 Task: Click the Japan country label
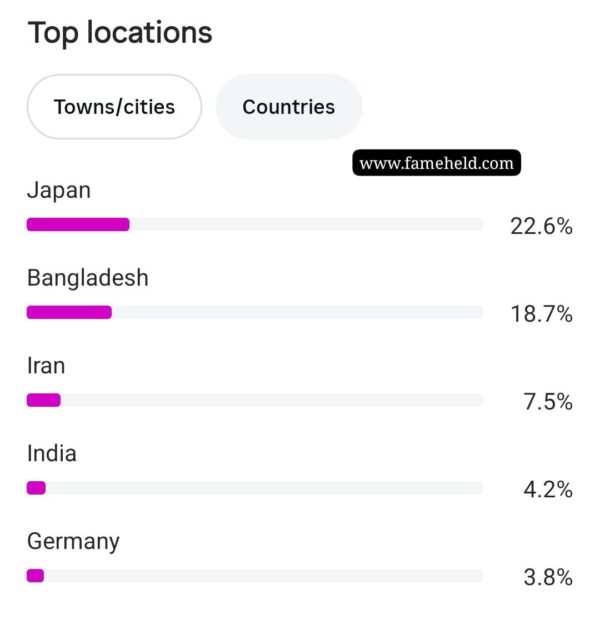(59, 191)
